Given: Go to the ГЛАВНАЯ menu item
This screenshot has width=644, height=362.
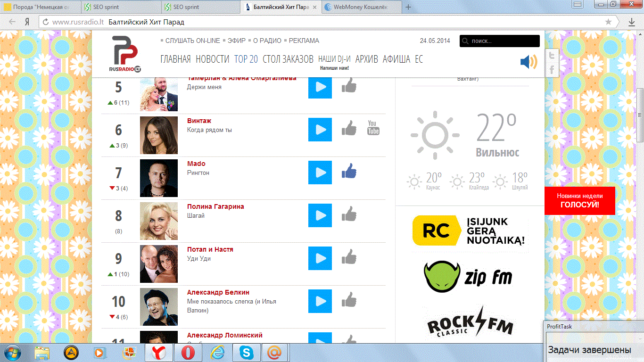Looking at the screenshot, I should (175, 59).
